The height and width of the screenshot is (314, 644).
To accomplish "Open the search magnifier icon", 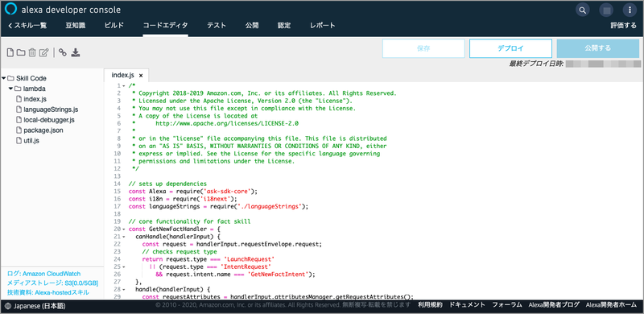I will point(582,10).
